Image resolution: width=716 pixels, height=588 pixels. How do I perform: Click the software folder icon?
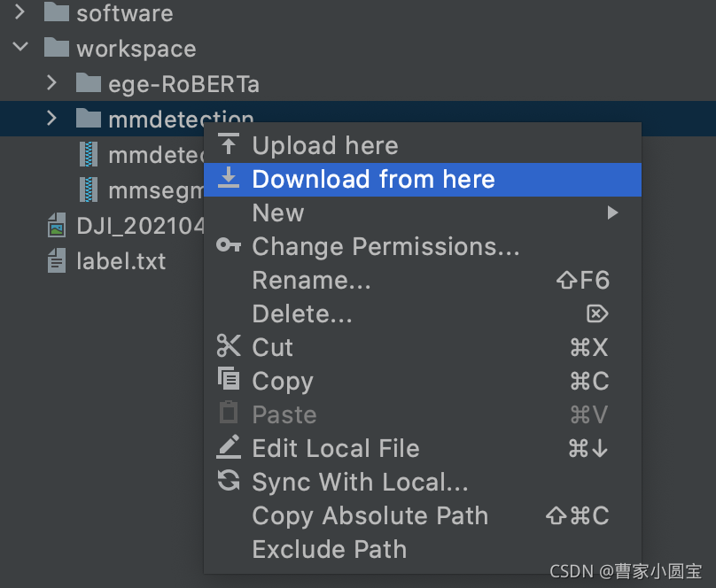tap(57, 12)
